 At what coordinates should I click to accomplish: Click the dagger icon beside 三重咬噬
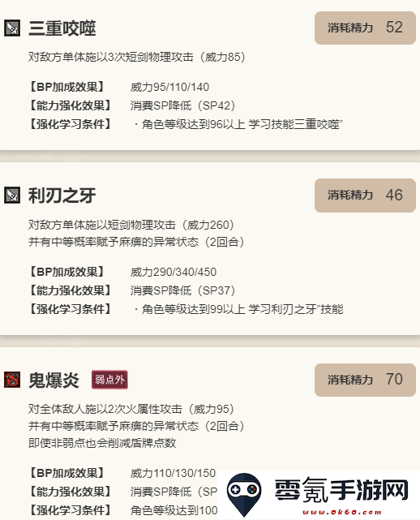12,28
